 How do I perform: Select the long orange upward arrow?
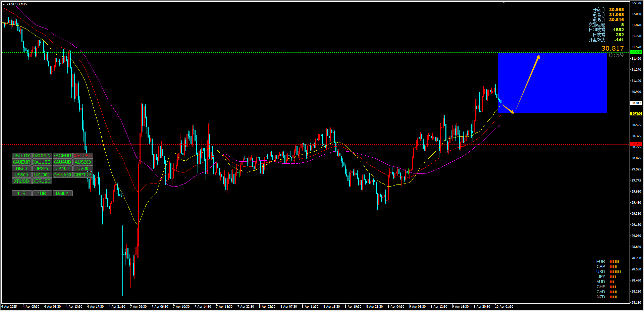(527, 84)
